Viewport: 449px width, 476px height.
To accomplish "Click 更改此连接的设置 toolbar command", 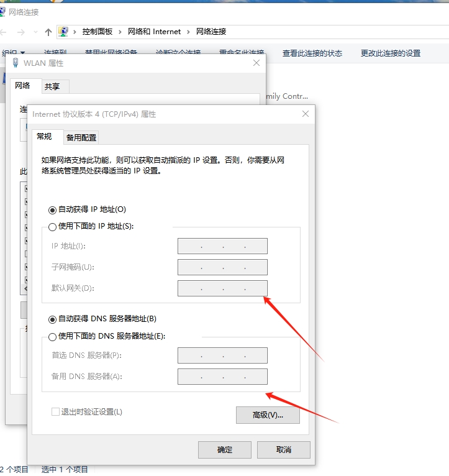I will click(x=391, y=53).
